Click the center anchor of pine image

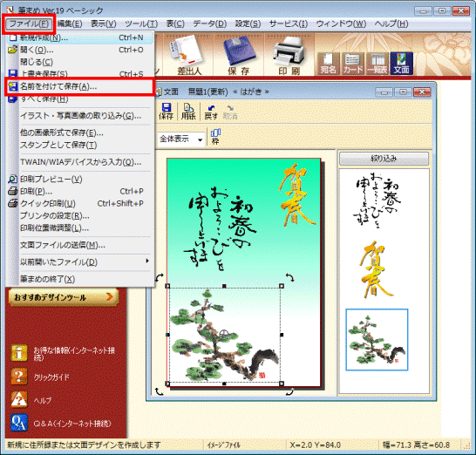click(x=223, y=334)
